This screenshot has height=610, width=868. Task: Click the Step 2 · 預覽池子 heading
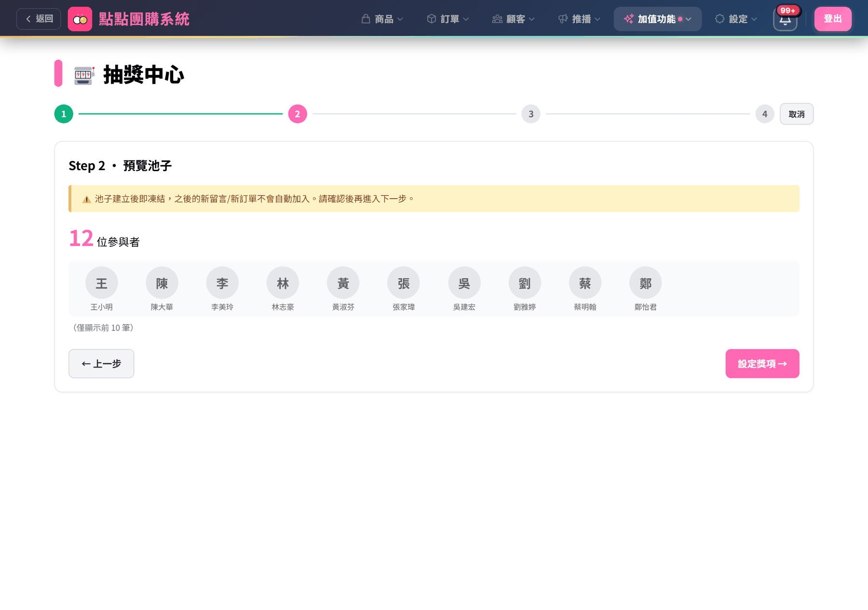click(x=120, y=166)
